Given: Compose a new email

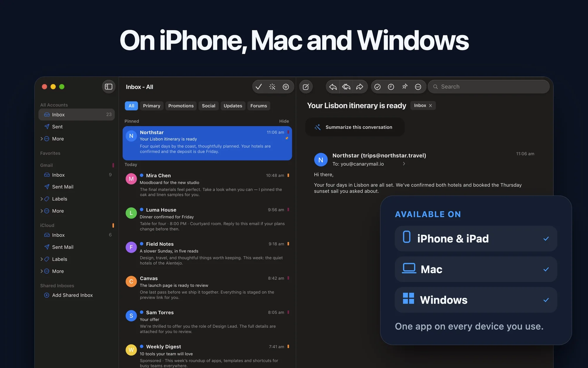Looking at the screenshot, I should 306,87.
